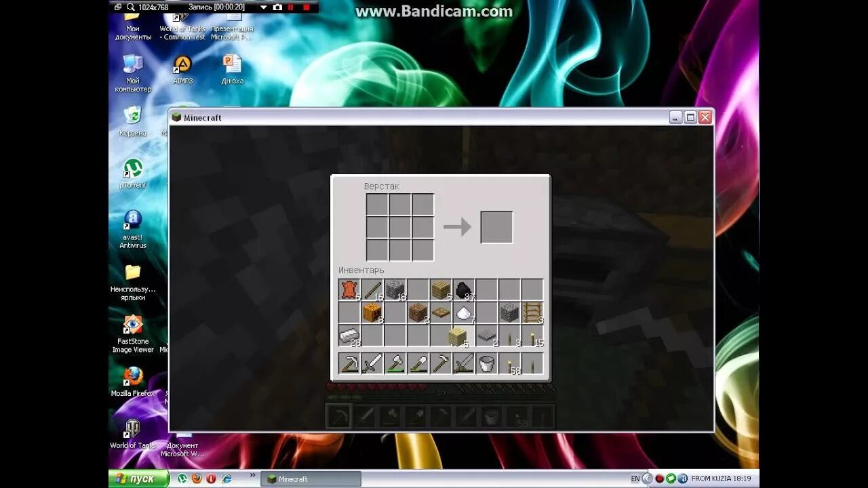Pick up the ladder stack of 3
This screenshot has height=488, width=868.
click(534, 313)
